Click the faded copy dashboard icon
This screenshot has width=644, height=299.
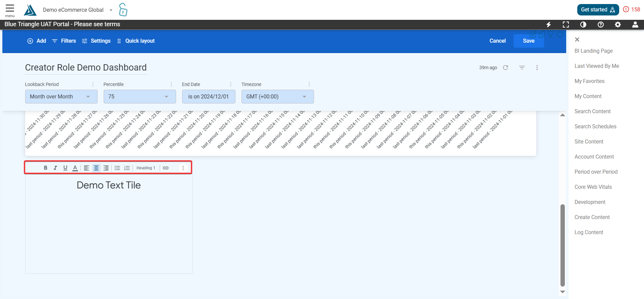tap(542, 34)
